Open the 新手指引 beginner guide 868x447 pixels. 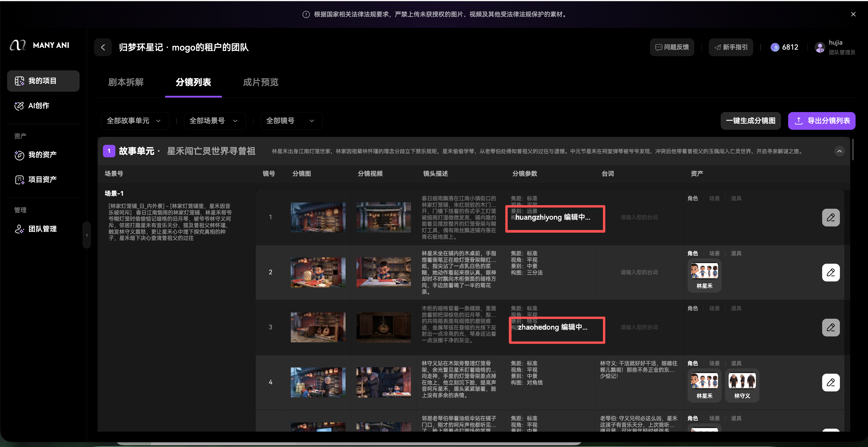[x=730, y=47]
